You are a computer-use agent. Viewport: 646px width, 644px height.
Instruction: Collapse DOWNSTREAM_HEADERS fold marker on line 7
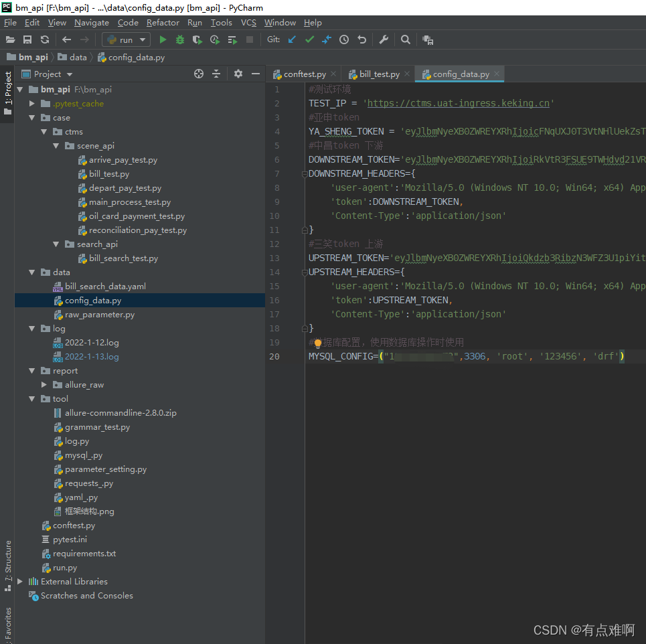[x=305, y=174]
